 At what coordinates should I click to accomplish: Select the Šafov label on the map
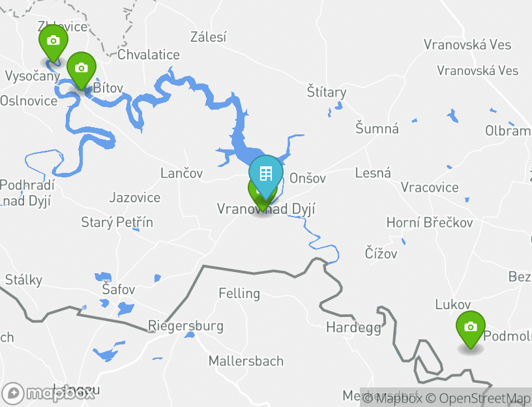[119, 289]
